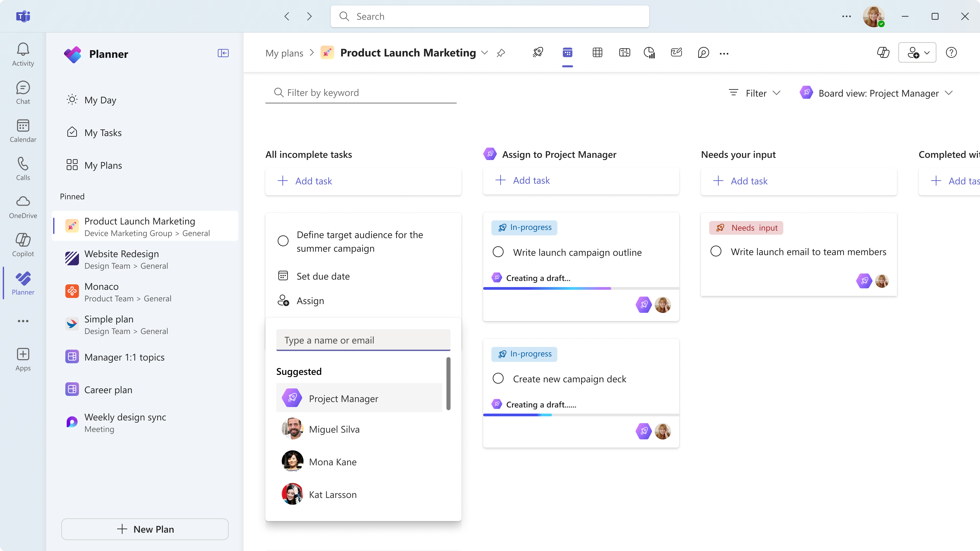Open the Project Manager rocket agent view
Image resolution: width=980 pixels, height=551 pixels.
click(x=538, y=52)
